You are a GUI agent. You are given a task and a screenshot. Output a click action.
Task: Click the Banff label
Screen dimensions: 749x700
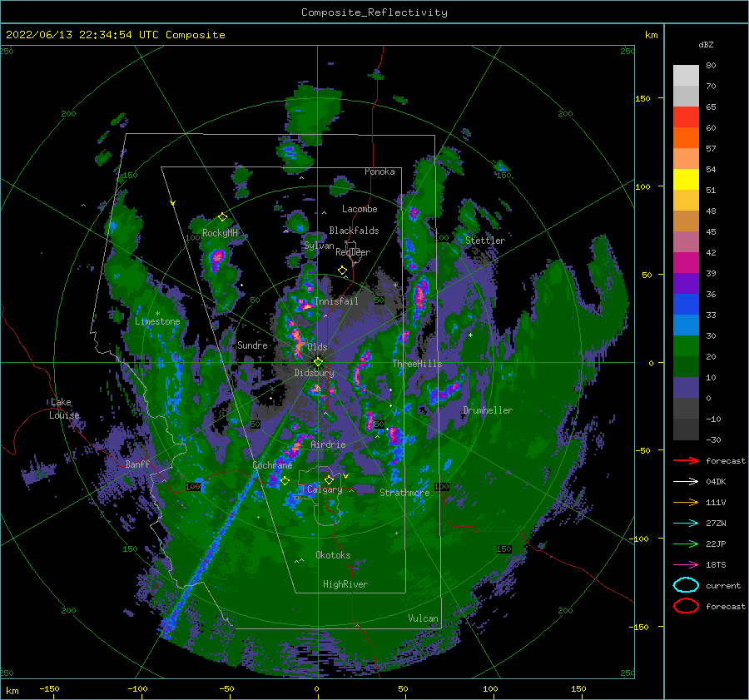[x=137, y=464]
